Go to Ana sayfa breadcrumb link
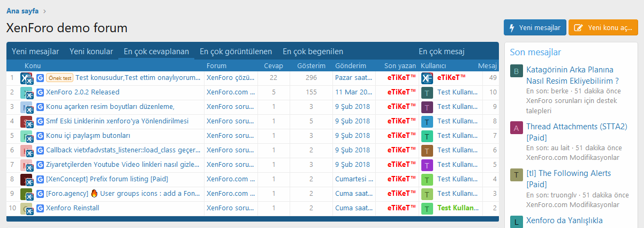The image size is (644, 228). (22, 11)
